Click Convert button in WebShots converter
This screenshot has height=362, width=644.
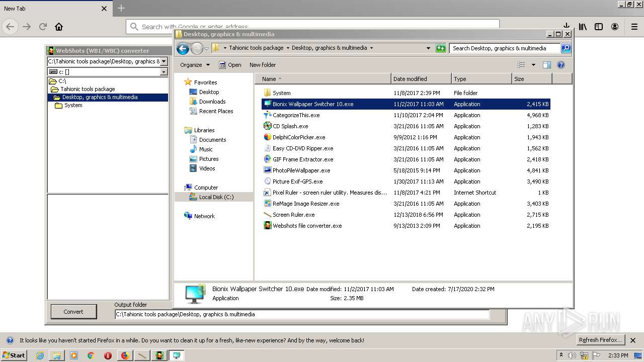73,312
